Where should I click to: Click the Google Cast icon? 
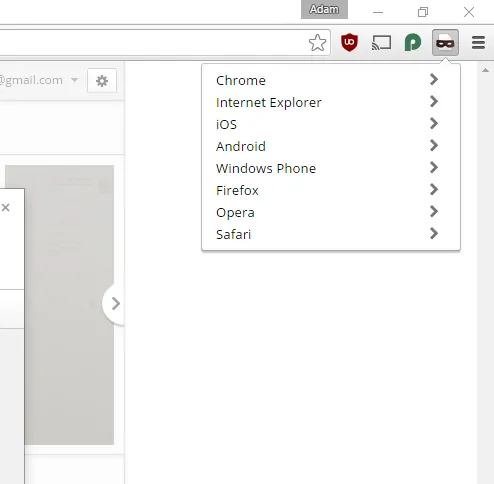pos(381,43)
